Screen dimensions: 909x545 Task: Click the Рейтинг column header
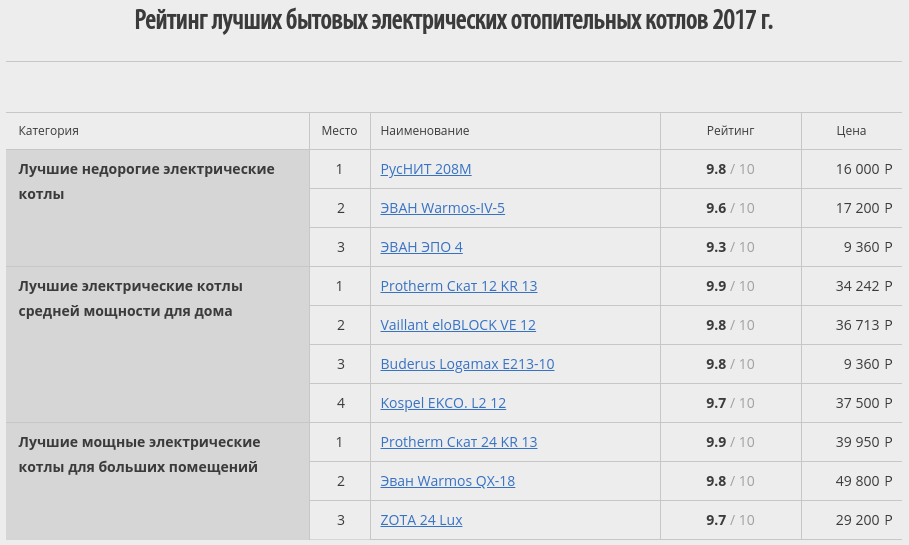730,130
